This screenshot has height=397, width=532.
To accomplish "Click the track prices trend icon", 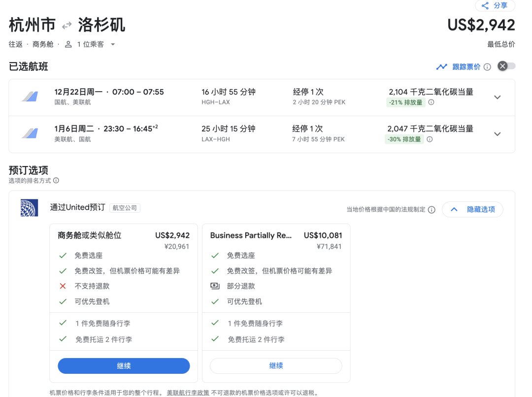I will pos(441,67).
